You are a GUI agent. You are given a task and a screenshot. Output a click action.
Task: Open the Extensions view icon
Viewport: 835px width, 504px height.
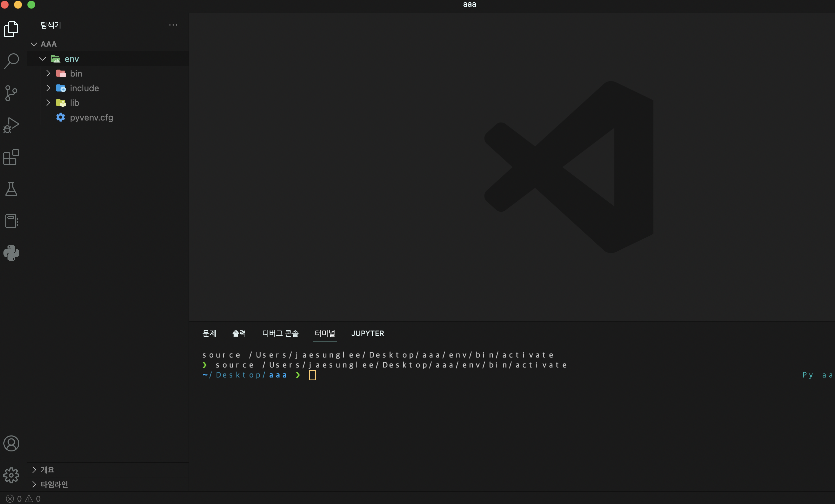coord(11,157)
